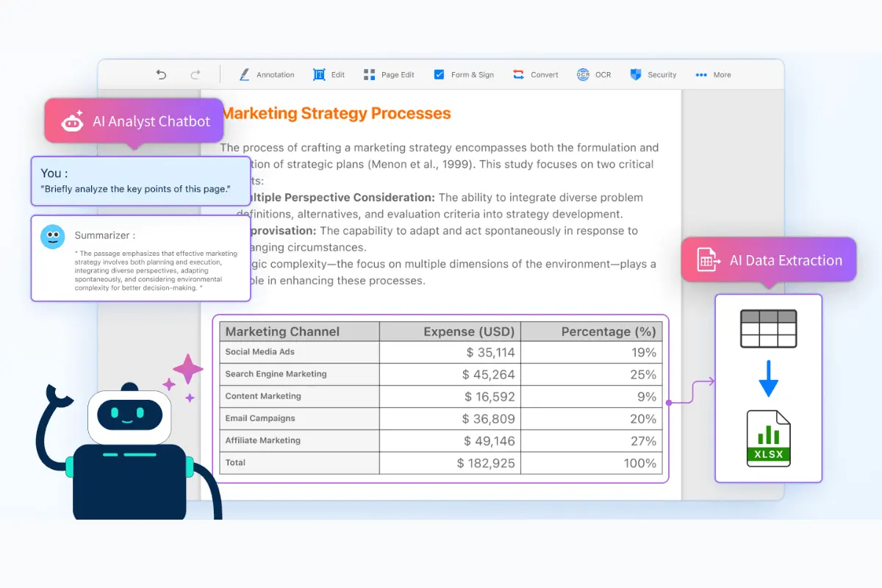
Task: Click the Summarizer smiley avatar
Action: tap(52, 237)
